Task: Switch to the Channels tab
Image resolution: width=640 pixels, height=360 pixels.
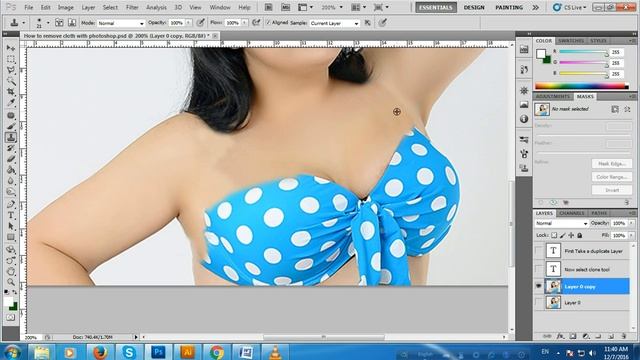Action: tap(571, 213)
